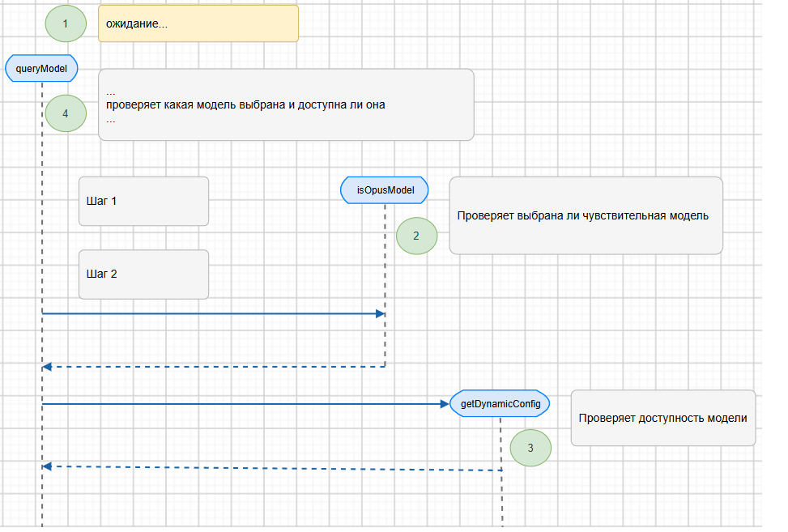
Task: Click the solid arrow pointing to getDynamicConfig
Action: (245, 404)
